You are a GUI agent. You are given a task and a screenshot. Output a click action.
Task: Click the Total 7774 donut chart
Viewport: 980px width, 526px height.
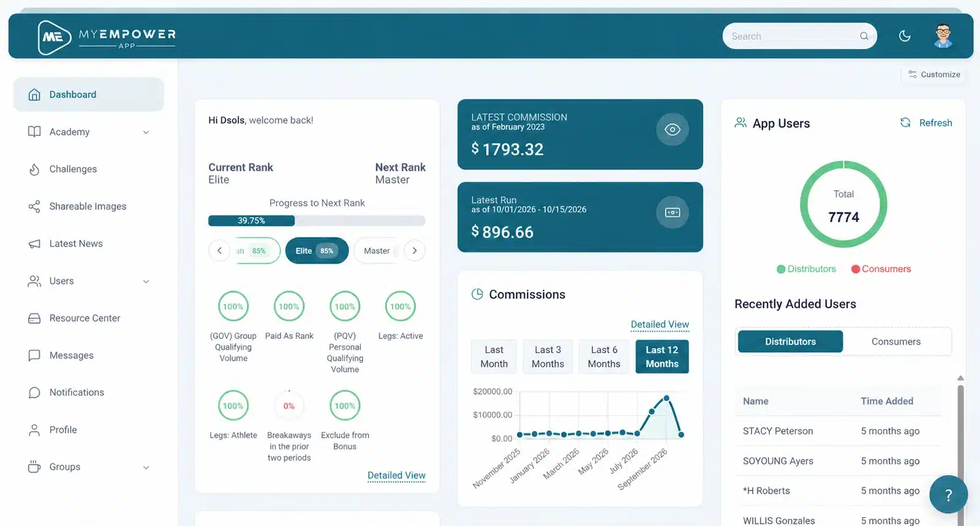coord(843,204)
